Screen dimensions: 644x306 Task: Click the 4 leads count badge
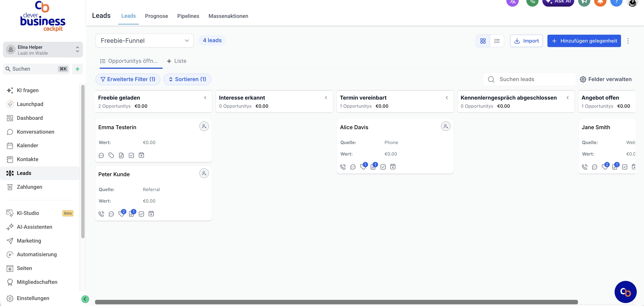coord(212,40)
